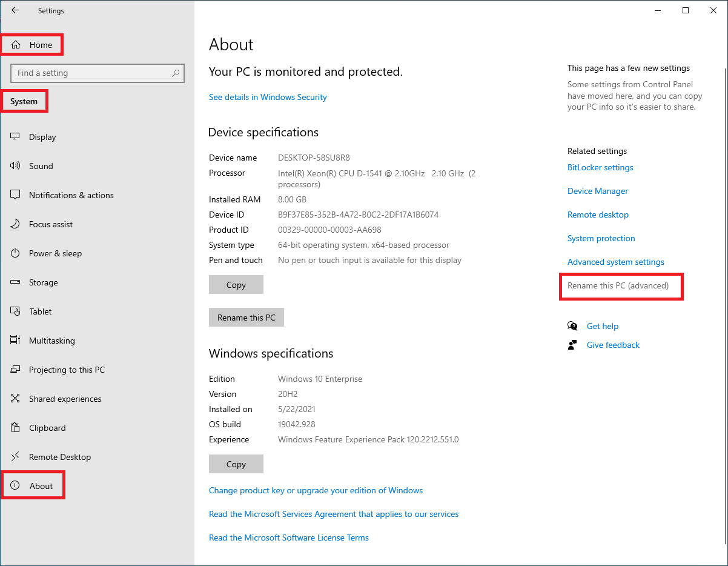
Task: Select Projecting to this PC
Action: point(67,370)
